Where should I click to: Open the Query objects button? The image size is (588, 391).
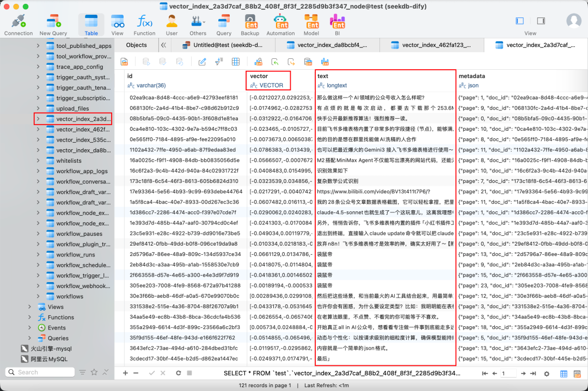point(224,25)
